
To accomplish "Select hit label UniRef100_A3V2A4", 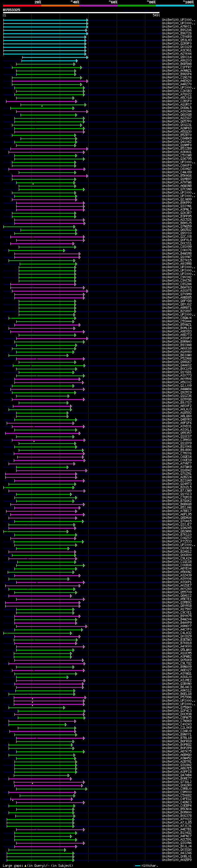I will pyautogui.click(x=177, y=111).
